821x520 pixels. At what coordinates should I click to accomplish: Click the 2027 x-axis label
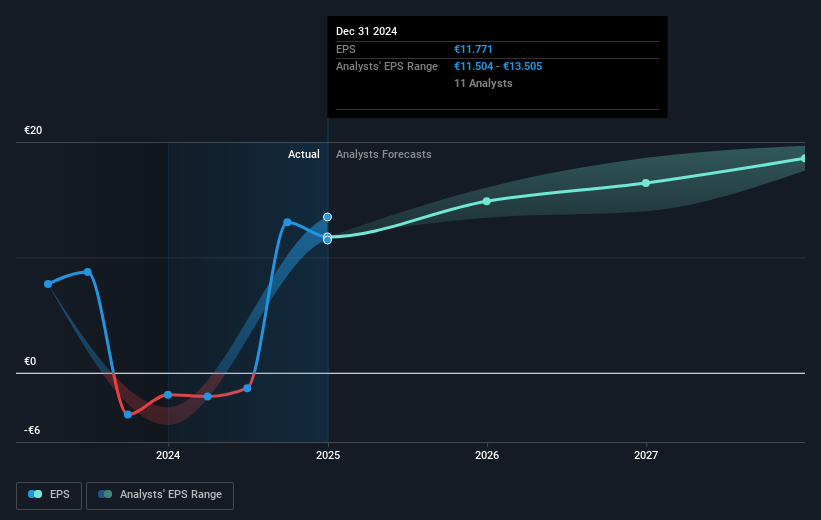(646, 455)
